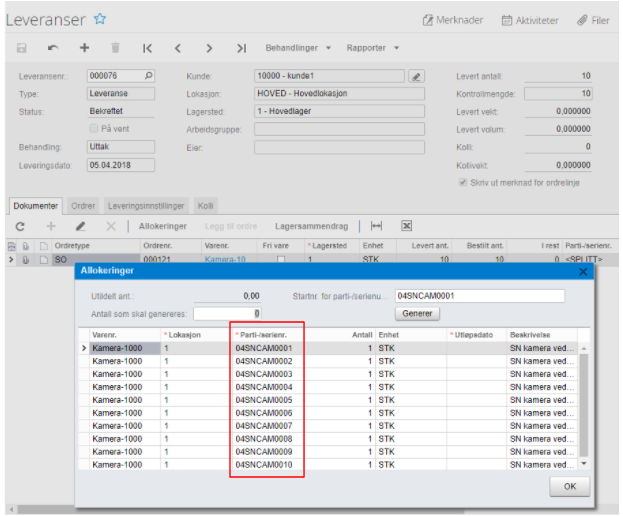Click the Allokeringer list vertical scrollbar
This screenshot has width=623, height=516.
[584, 405]
